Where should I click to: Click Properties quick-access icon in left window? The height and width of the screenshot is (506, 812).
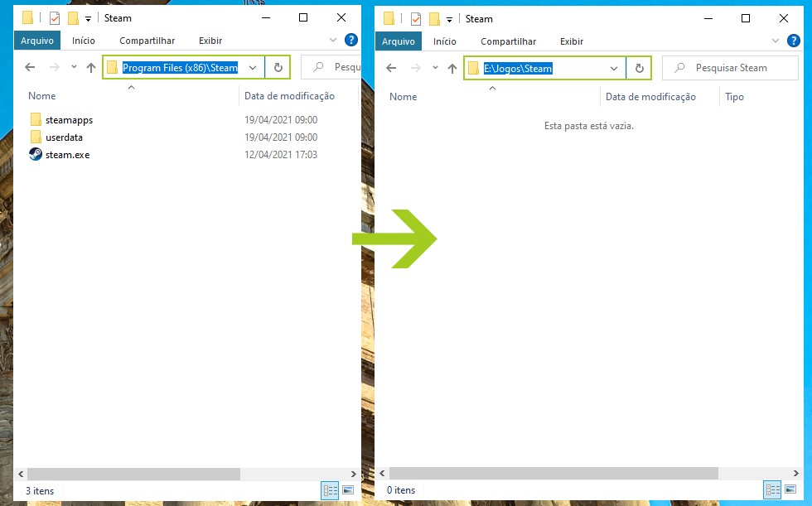click(55, 18)
